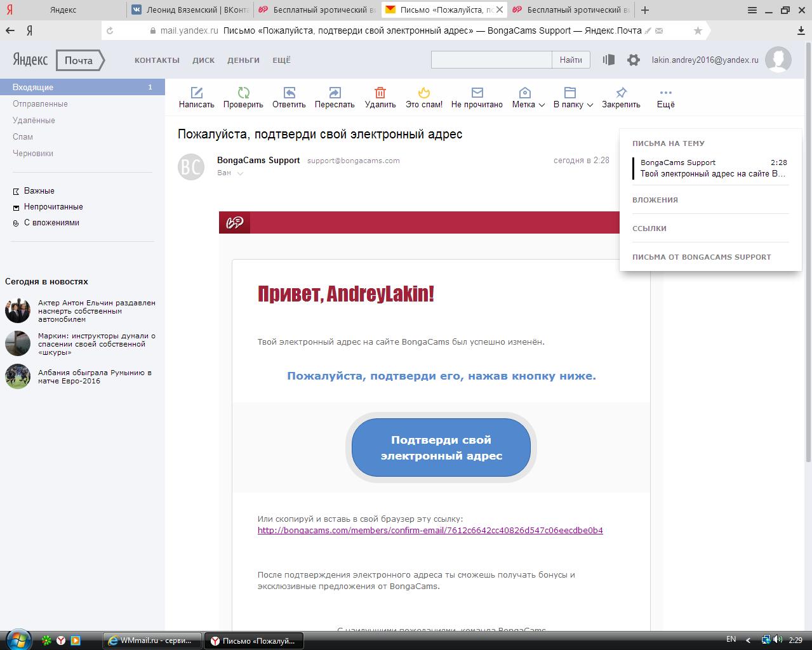Open Маркин instructors news item
This screenshot has width=812, height=650.
pyautogui.click(x=97, y=344)
